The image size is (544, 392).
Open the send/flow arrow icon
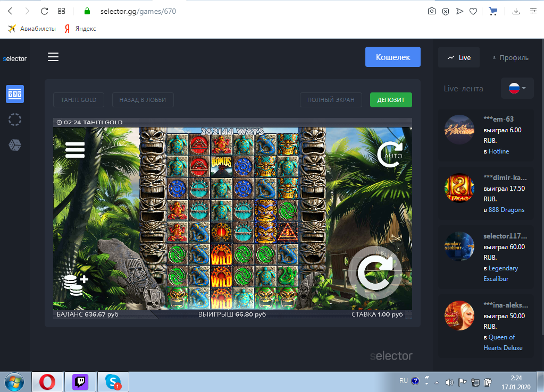pyautogui.click(x=459, y=12)
